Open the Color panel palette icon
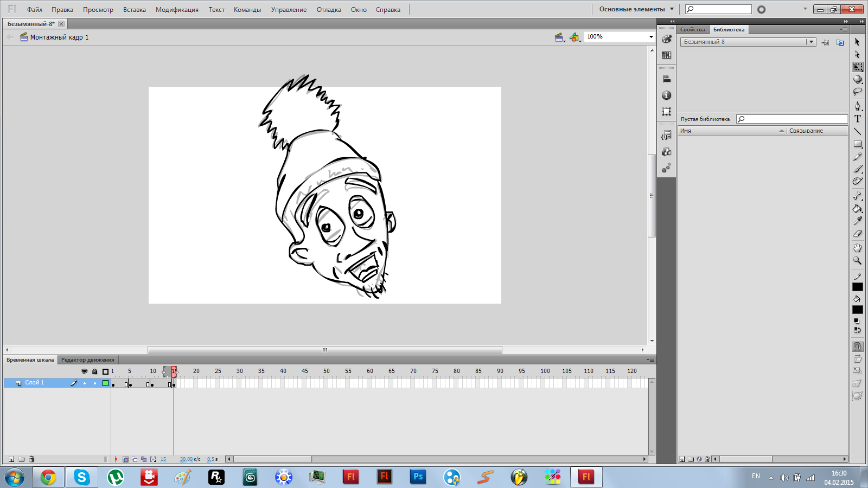Screen dimensions: 868x488 tap(666, 38)
